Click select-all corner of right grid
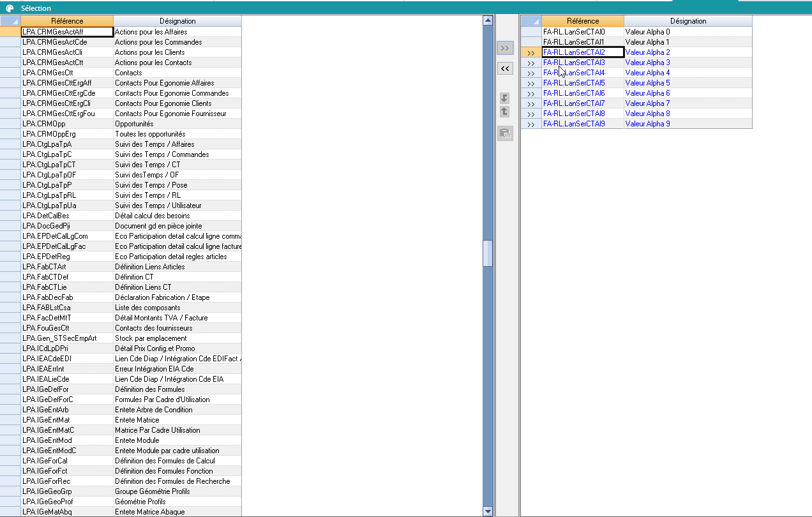This screenshot has width=812, height=517. [531, 21]
